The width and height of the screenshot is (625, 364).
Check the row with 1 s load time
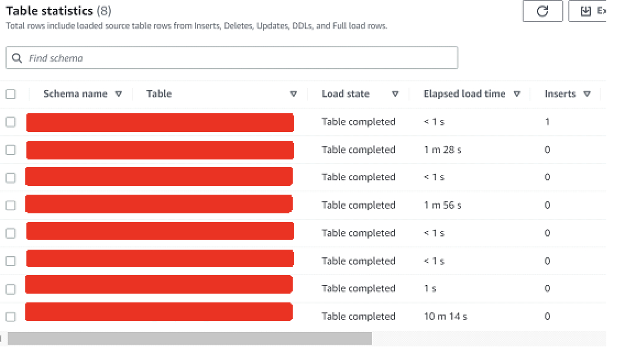pos(10,289)
